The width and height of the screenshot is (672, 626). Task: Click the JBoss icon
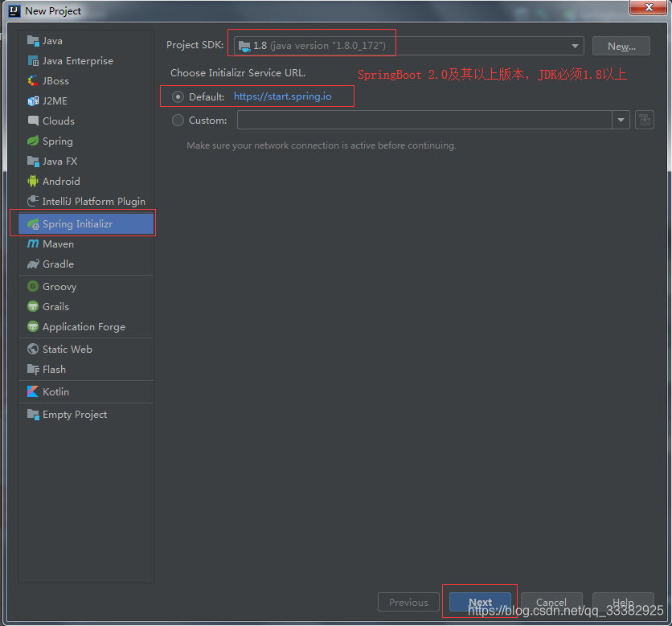pos(33,80)
